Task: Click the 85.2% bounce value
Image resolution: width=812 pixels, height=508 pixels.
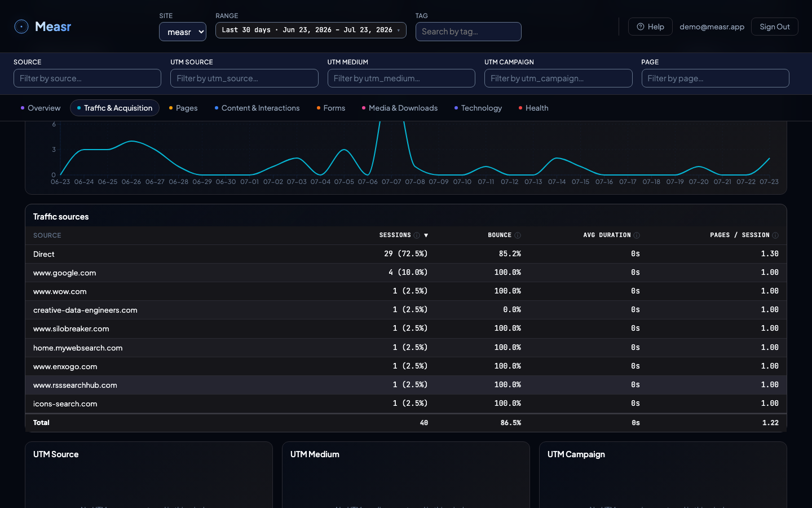Action: (510, 254)
